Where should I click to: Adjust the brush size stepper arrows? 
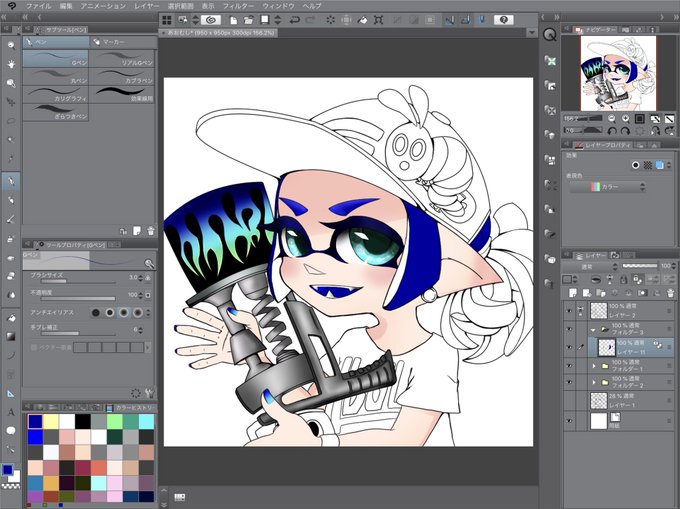[141, 277]
